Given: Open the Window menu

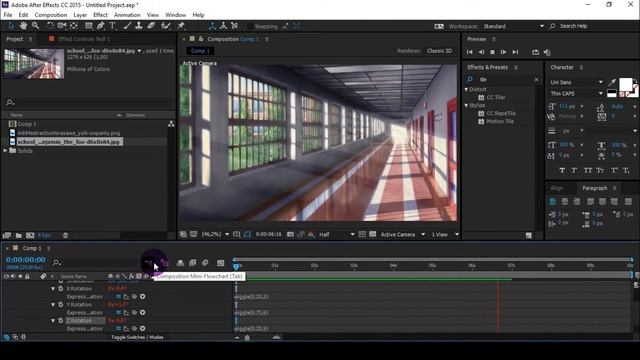Looking at the screenshot, I should pos(176,15).
